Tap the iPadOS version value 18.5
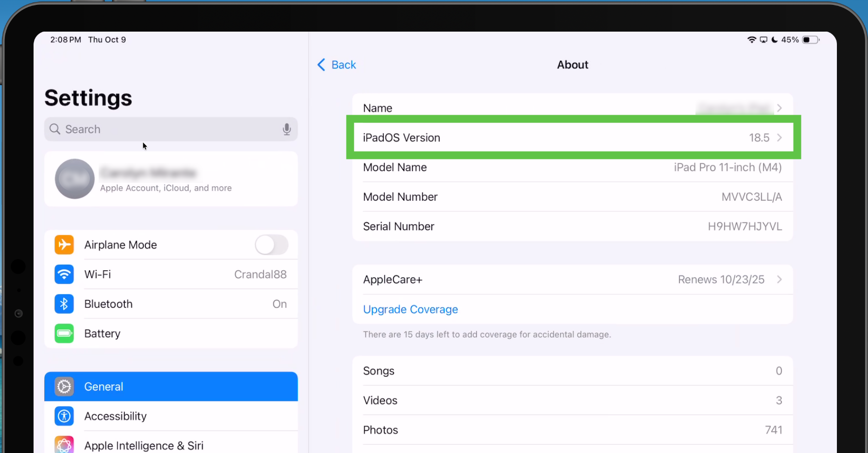 pyautogui.click(x=759, y=138)
